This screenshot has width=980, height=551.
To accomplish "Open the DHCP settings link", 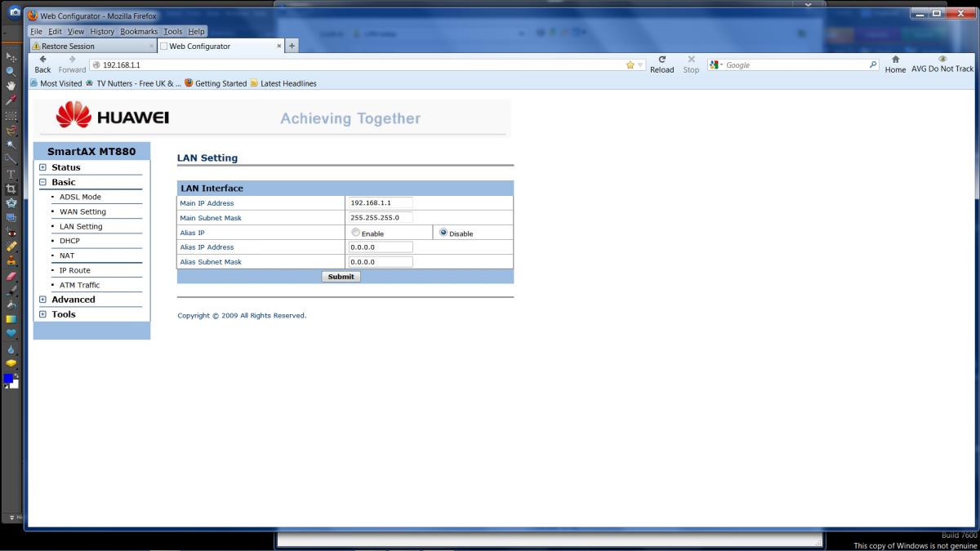I will (x=69, y=241).
